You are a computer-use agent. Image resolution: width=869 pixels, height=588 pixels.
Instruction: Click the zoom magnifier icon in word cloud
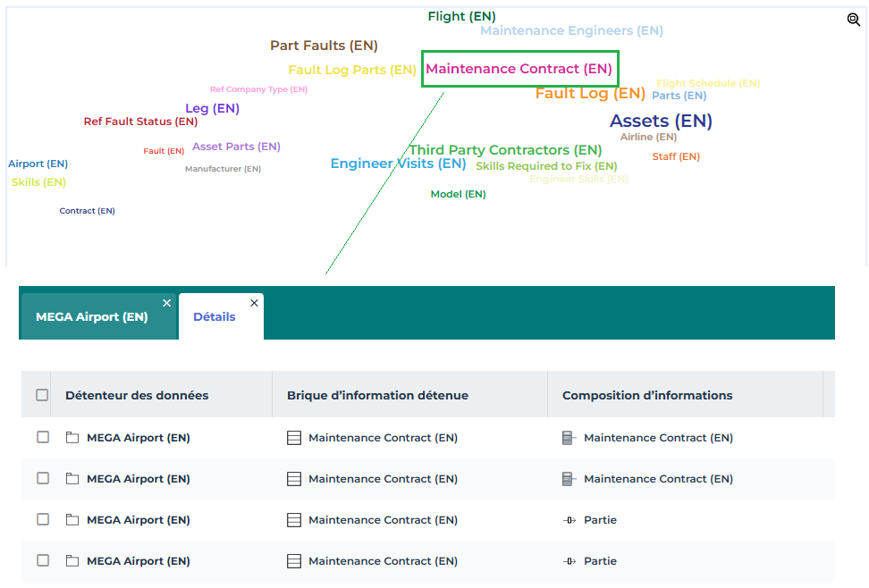853,20
